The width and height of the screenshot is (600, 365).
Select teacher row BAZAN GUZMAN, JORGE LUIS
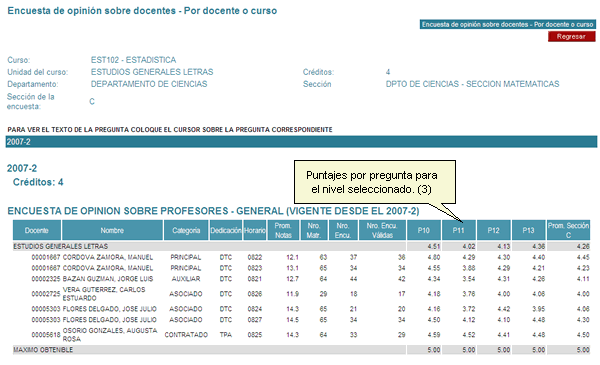click(x=301, y=279)
